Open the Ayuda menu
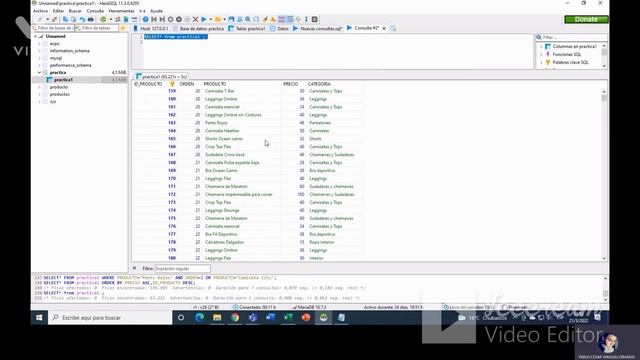 156,11
